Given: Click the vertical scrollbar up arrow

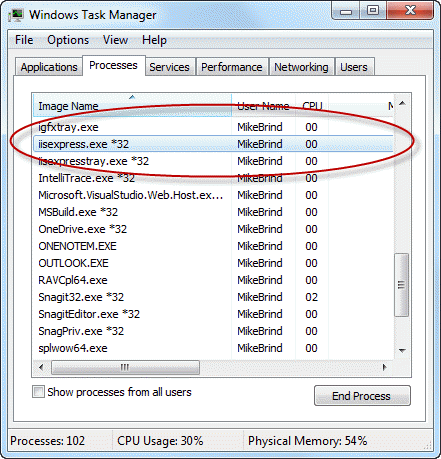Looking at the screenshot, I should (x=402, y=104).
